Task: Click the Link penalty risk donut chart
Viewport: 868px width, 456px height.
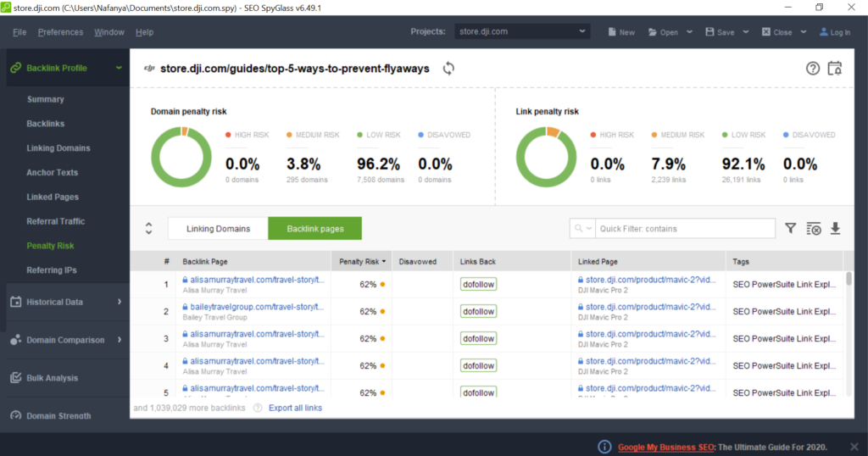Action: [547, 157]
